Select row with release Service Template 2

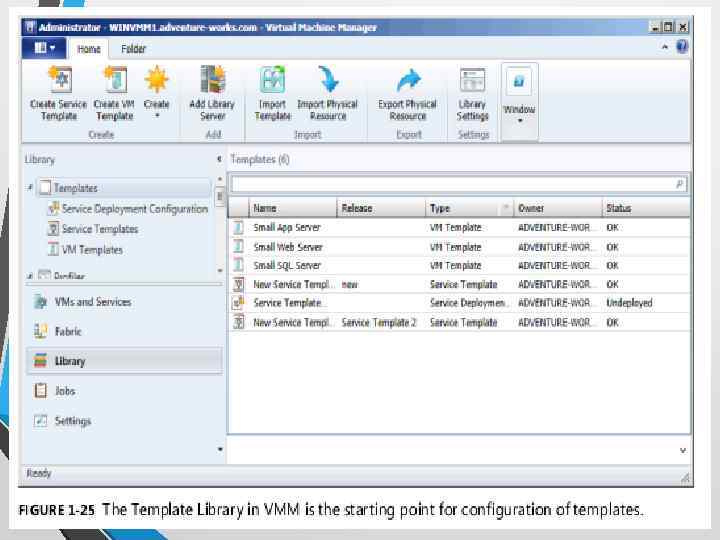coord(459,322)
